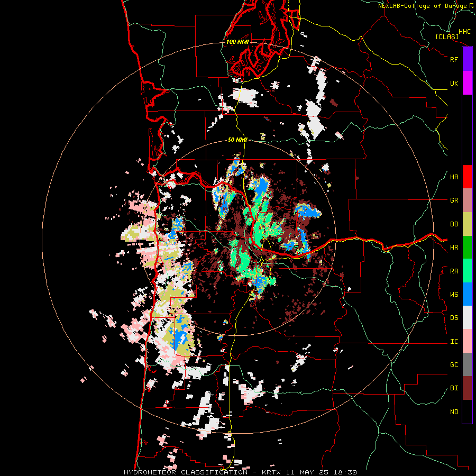Click the ND black legend swatch

pos(467,411)
